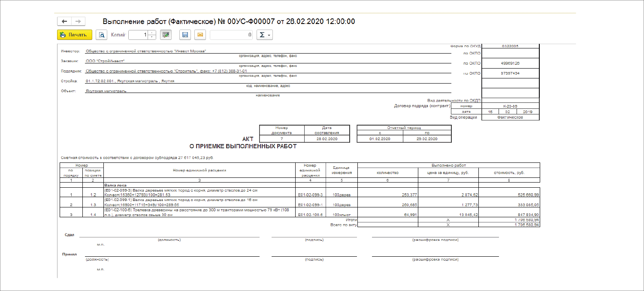644x291 pixels.
Task: Save document with the floppy disk icon
Action: coord(185,35)
